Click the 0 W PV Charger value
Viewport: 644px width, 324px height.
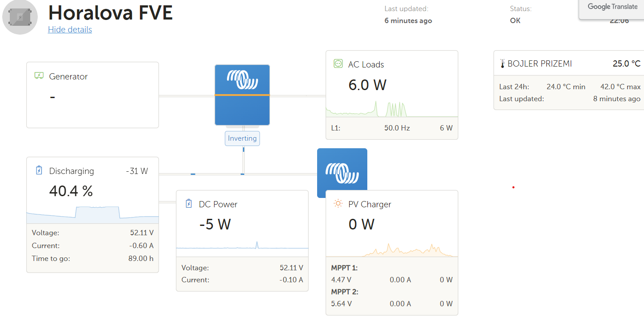tap(362, 224)
